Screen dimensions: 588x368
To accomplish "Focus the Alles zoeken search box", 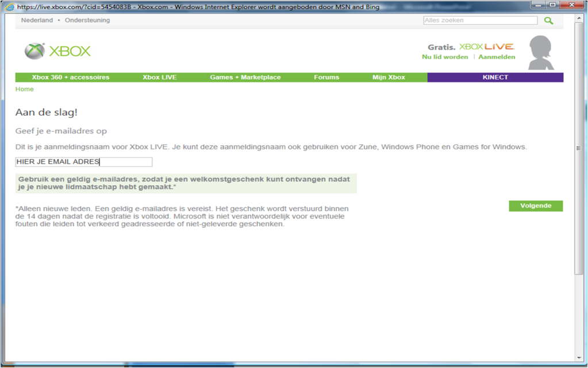I will point(481,20).
